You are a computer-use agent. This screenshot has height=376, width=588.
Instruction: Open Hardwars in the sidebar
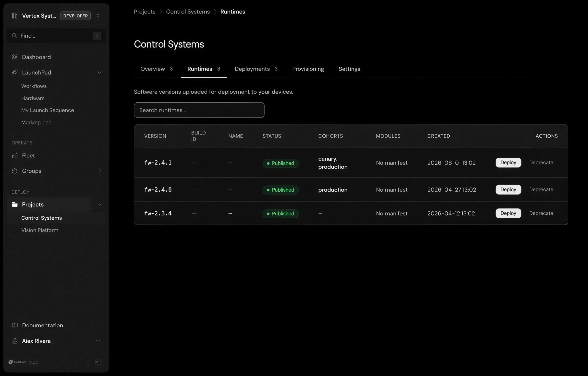coord(33,98)
